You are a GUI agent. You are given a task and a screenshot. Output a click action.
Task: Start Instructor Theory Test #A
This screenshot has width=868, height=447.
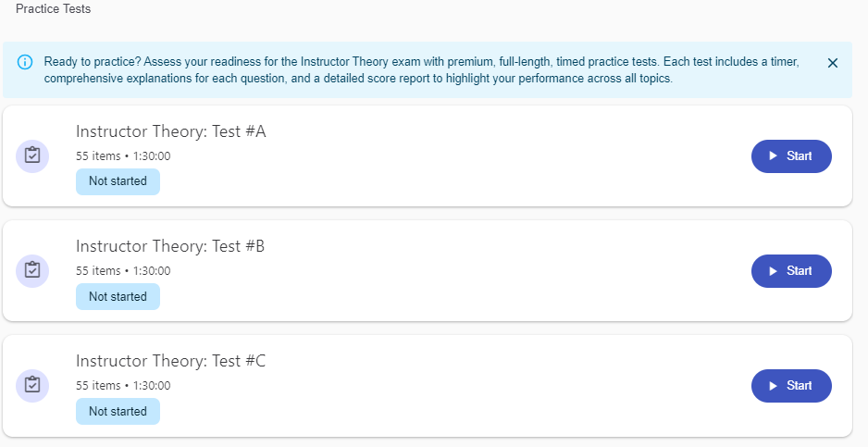[791, 155]
